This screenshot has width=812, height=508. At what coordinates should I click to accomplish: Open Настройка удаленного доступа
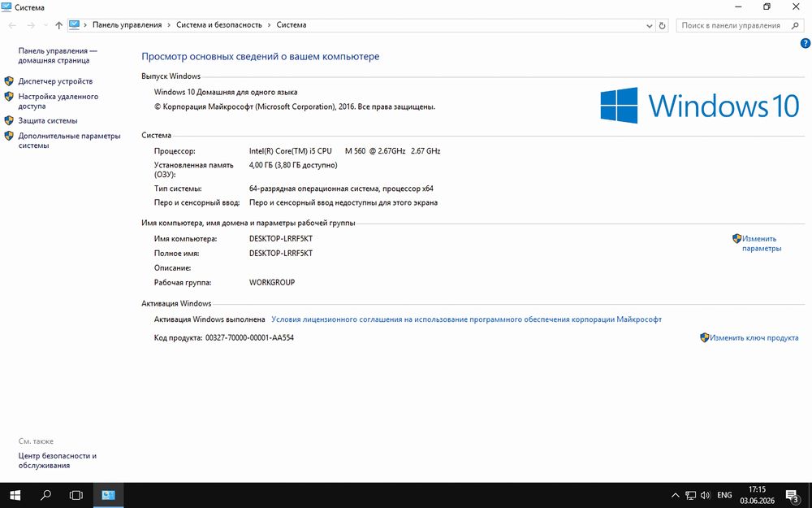(58, 101)
